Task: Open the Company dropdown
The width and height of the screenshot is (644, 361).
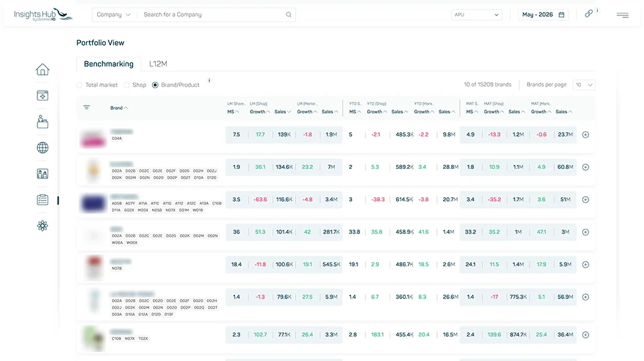Action: pos(114,15)
